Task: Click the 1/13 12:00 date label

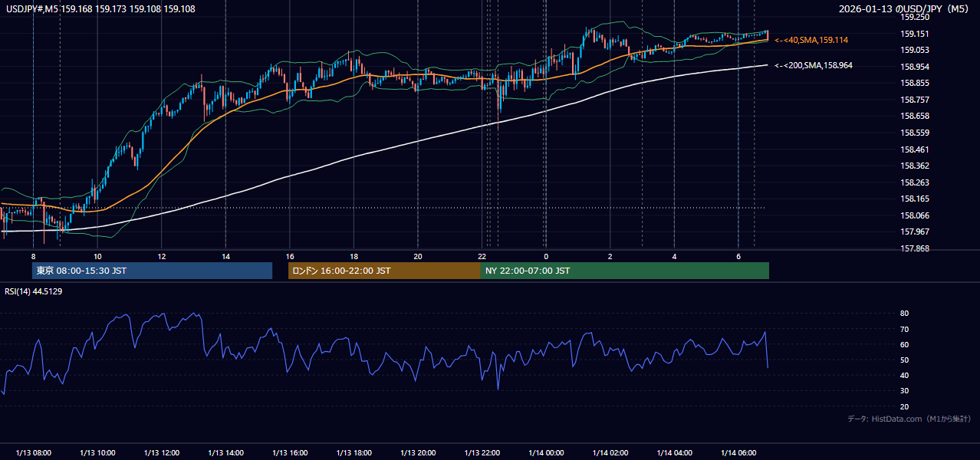Action: (161, 453)
